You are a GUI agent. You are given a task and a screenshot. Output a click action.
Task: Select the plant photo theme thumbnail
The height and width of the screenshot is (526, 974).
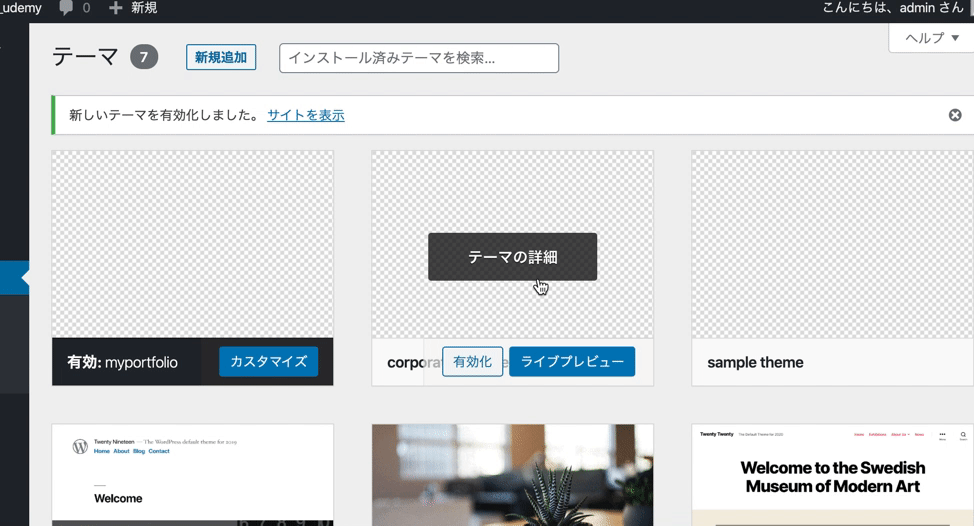click(512, 475)
